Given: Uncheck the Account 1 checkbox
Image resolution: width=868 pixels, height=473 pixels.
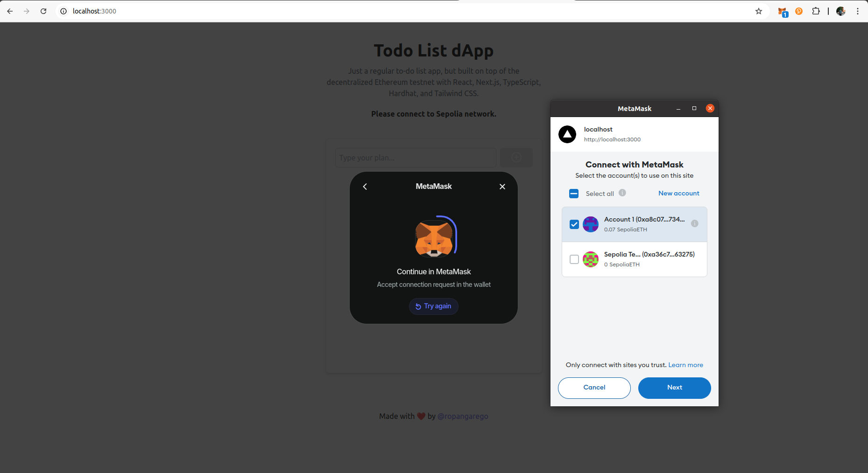Looking at the screenshot, I should [x=574, y=224].
